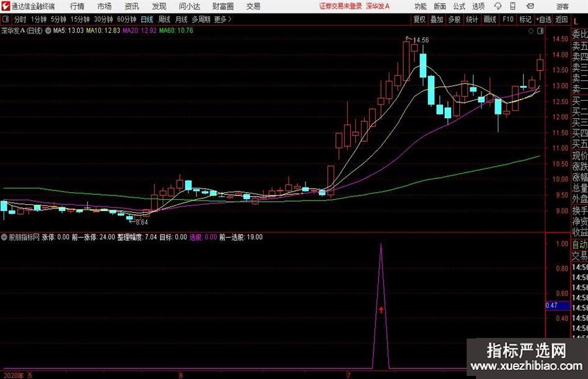Click the 8.64 low price annotation
The image size is (588, 379).
pos(142,222)
